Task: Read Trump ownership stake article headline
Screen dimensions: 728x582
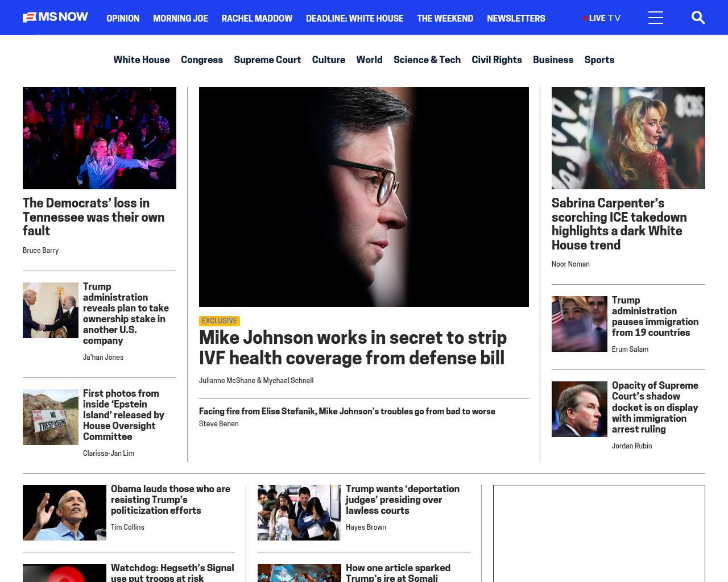Action: click(126, 314)
